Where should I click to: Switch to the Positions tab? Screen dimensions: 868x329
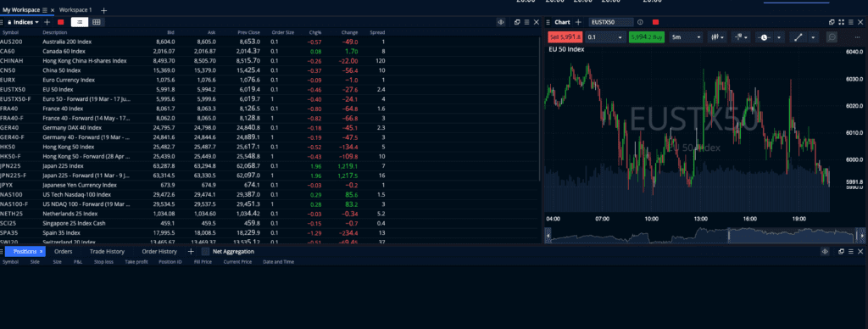click(x=25, y=252)
